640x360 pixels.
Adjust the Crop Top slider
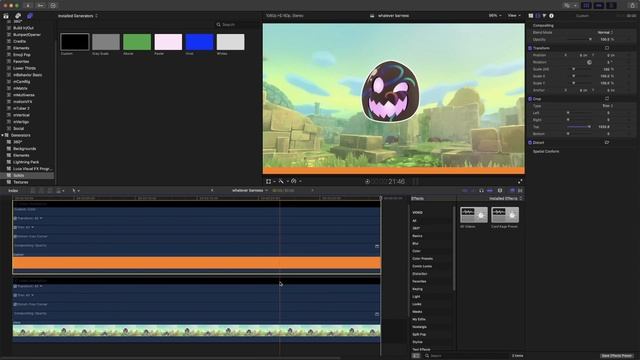click(580, 127)
